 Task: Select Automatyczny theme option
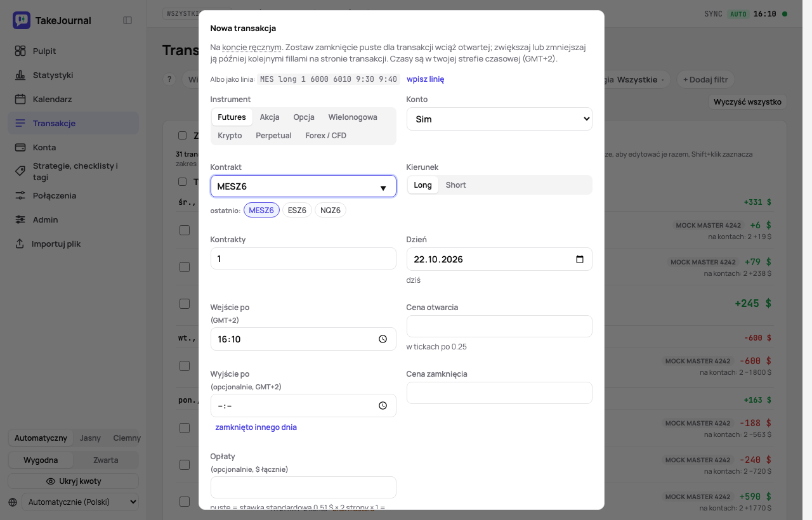[x=41, y=438]
